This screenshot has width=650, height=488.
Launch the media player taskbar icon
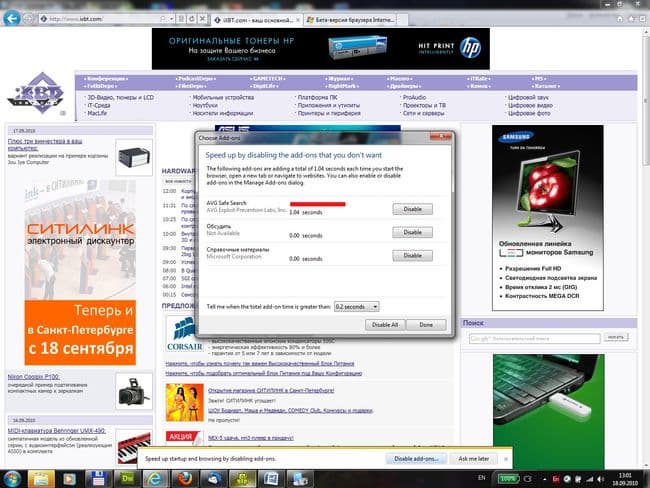(69, 479)
